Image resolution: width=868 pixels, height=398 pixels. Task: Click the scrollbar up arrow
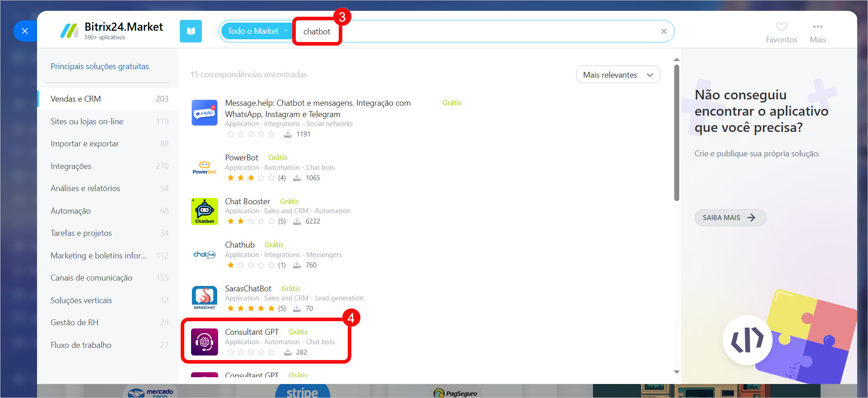677,60
